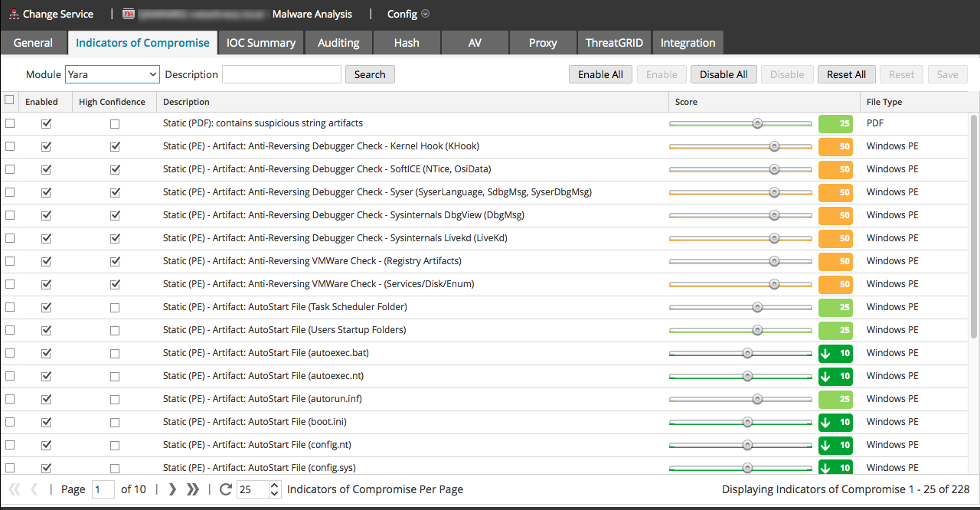
Task: Click the next page arrow icon
Action: pyautogui.click(x=172, y=489)
